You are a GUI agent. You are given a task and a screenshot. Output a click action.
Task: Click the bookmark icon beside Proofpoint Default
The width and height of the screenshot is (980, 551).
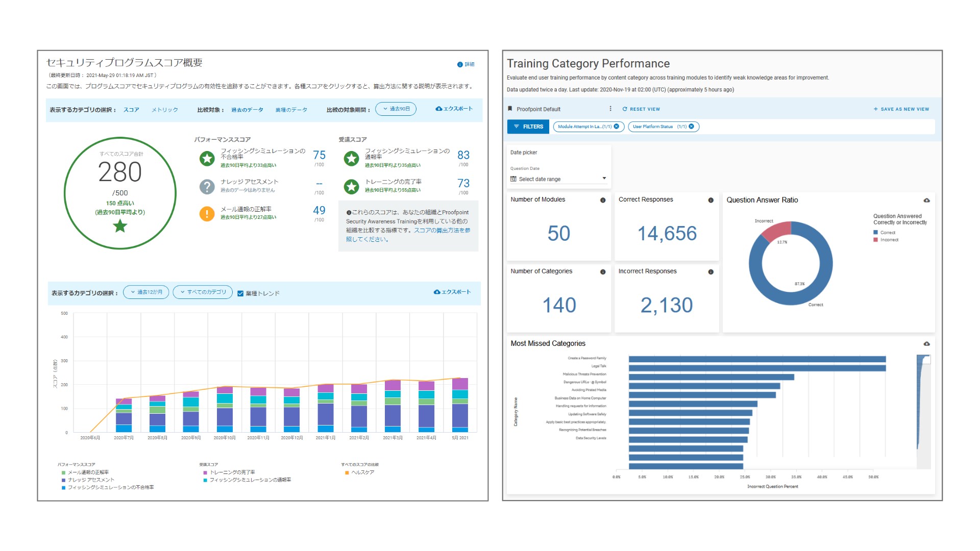(510, 109)
